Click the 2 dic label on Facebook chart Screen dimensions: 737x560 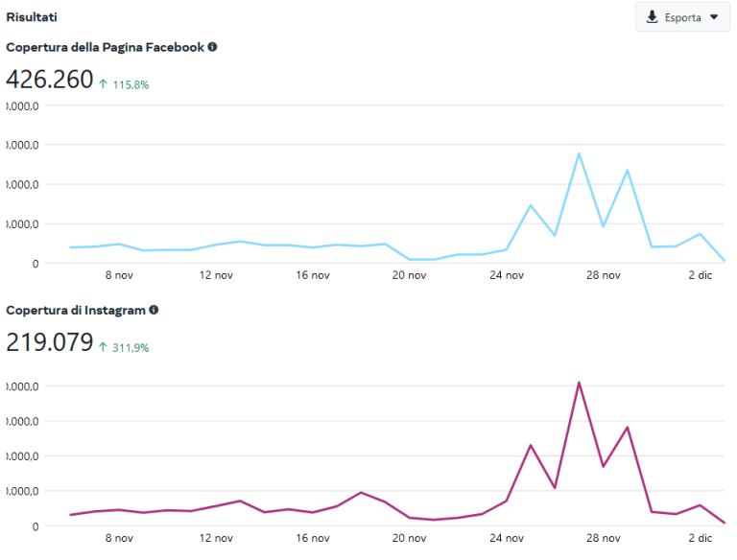tap(701, 275)
